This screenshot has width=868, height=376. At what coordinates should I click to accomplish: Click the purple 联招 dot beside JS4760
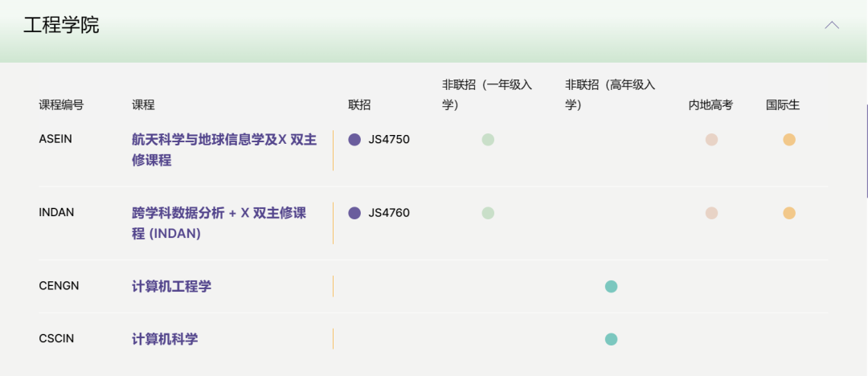[x=354, y=213]
